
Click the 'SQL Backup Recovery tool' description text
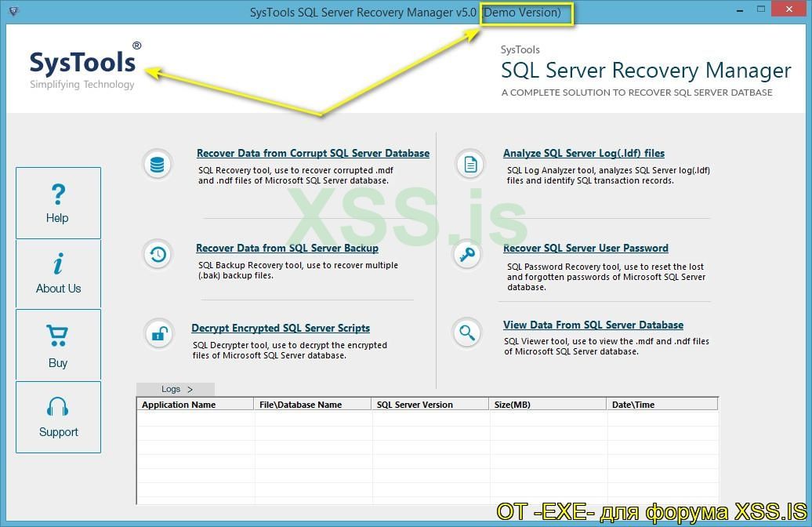[299, 270]
